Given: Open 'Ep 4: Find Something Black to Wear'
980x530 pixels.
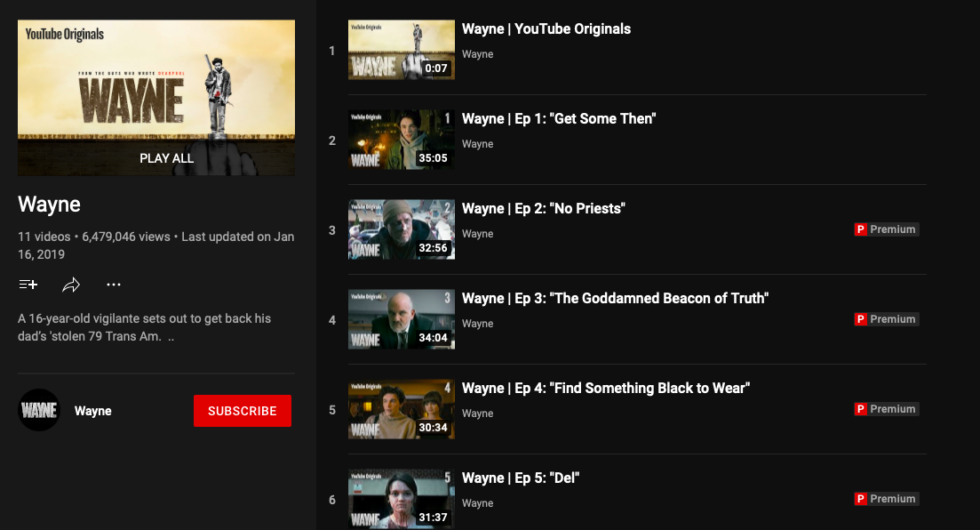Looking at the screenshot, I should coord(606,388).
